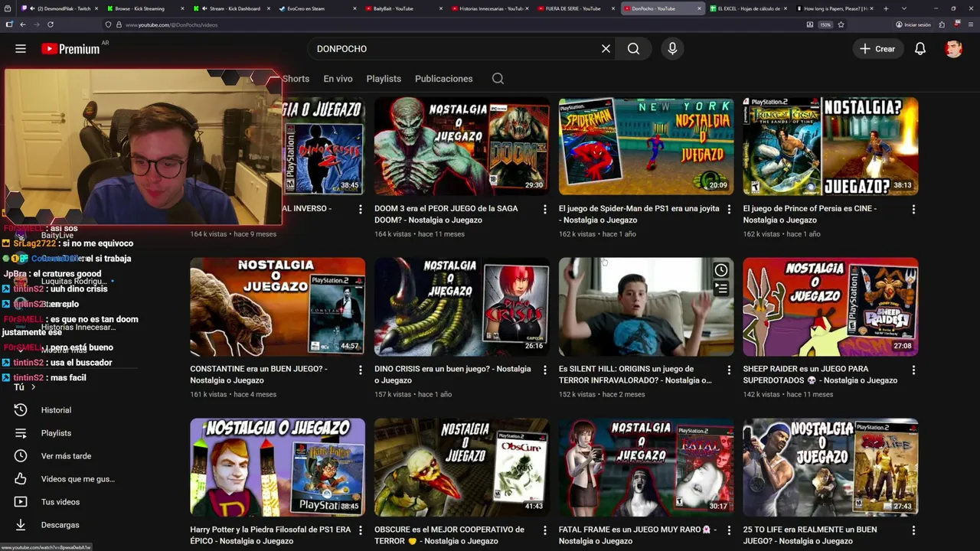Open Videos que me gustan in sidebar
Viewport: 980px width, 551px height.
coord(77,479)
